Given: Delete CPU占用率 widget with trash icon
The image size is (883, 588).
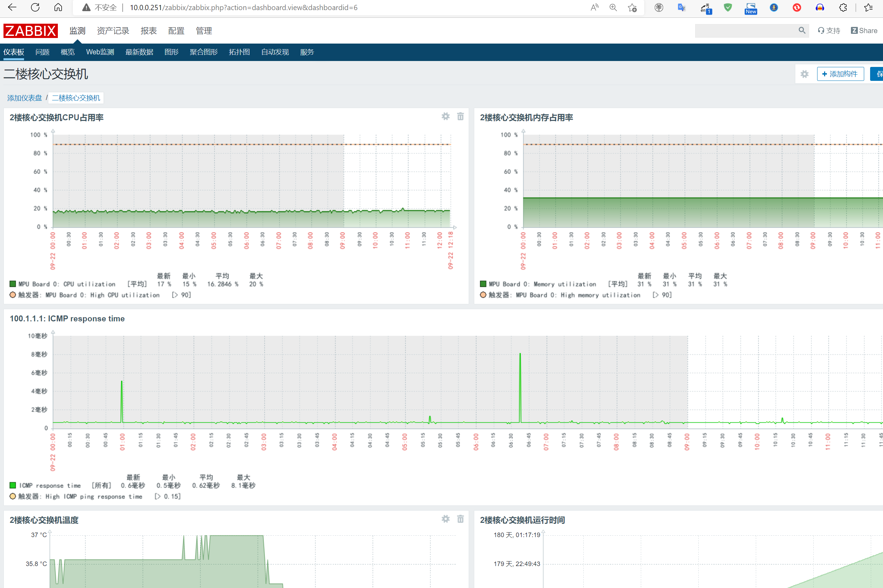Looking at the screenshot, I should point(460,117).
